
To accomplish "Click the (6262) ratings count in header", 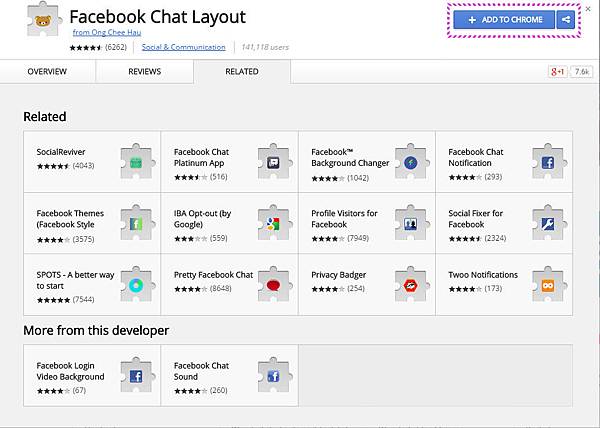I will pos(116,47).
